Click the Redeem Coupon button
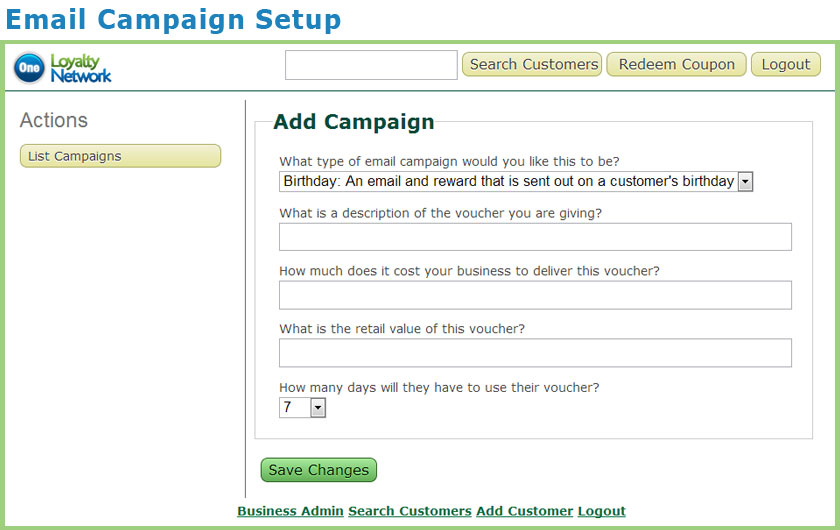Screen dimensions: 840x530 (676, 64)
